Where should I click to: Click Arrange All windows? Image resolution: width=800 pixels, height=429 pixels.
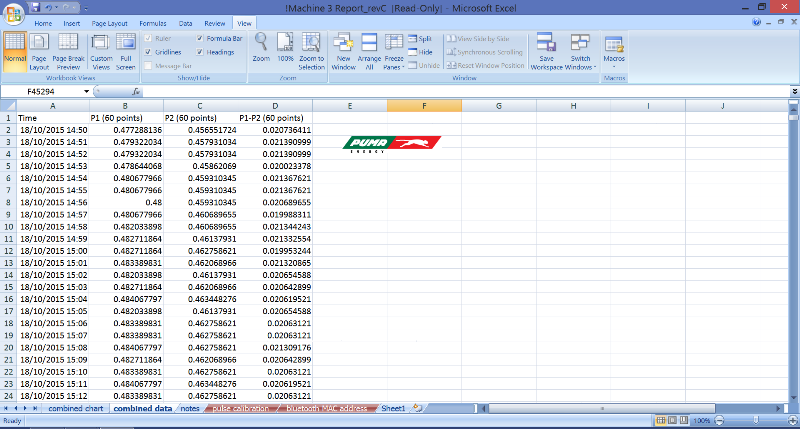coord(369,52)
